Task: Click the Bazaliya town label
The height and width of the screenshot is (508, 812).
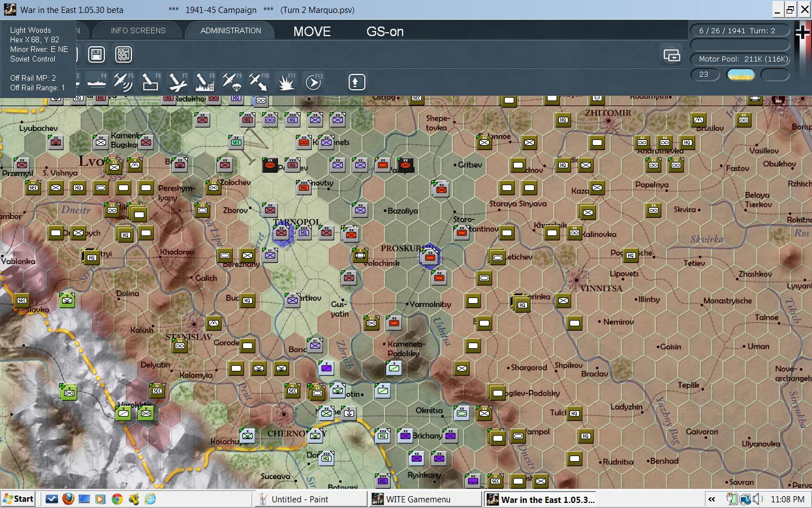Action: click(x=403, y=211)
